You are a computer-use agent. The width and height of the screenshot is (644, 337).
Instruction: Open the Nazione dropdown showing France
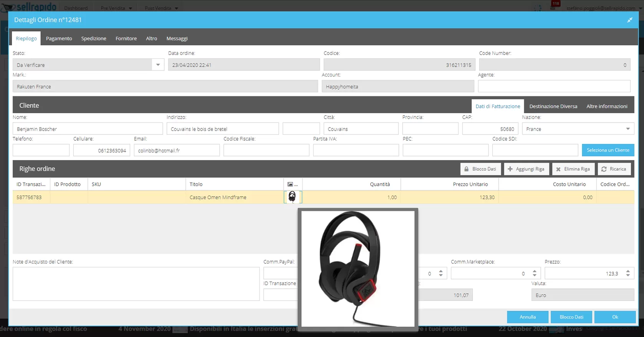(x=627, y=129)
